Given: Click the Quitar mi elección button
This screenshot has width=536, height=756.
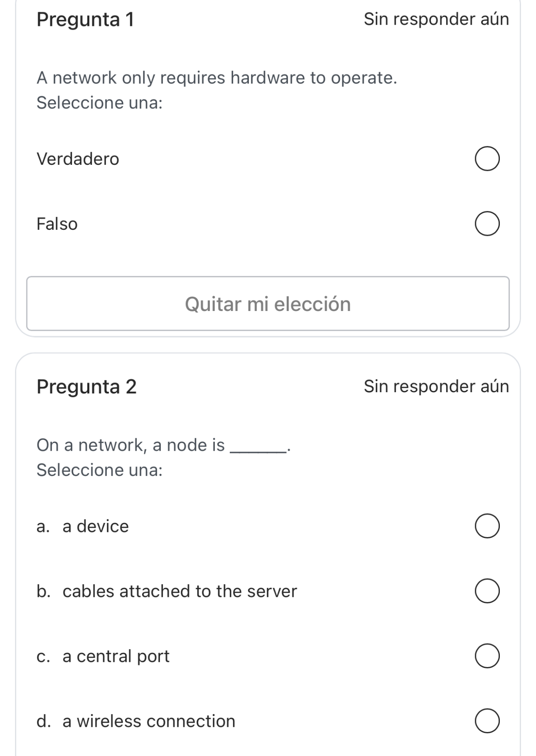Looking at the screenshot, I should point(268,304).
